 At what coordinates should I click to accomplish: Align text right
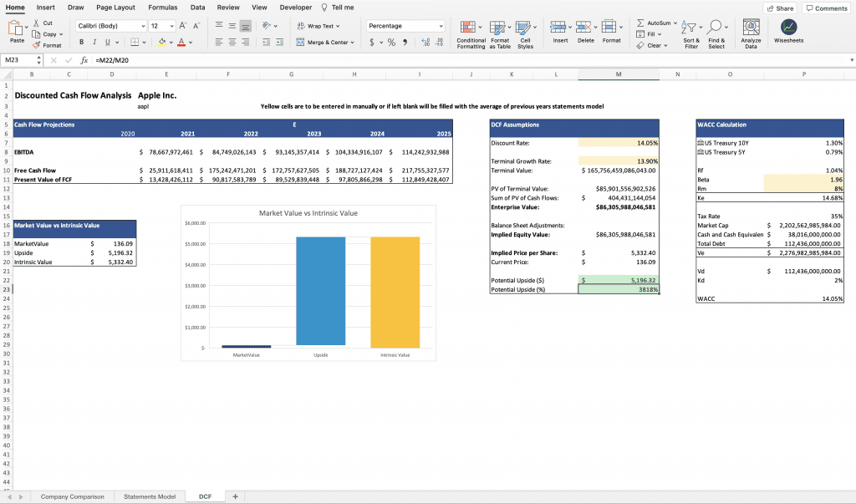(246, 42)
